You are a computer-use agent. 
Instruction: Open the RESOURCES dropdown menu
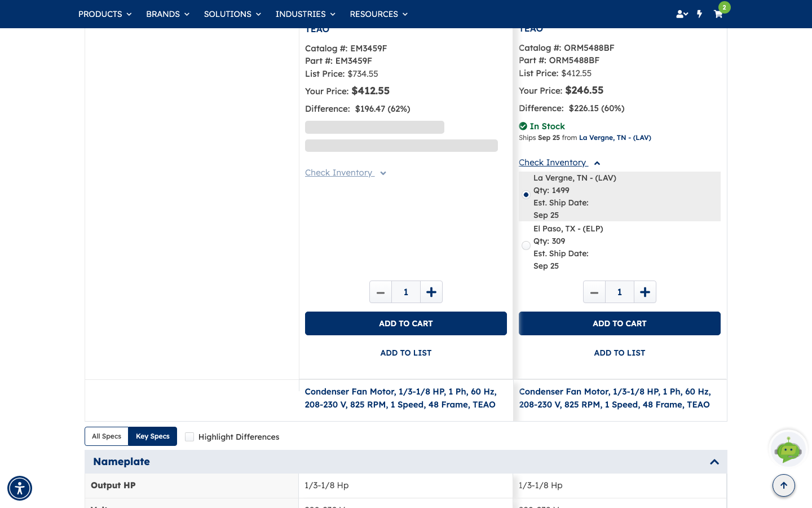click(378, 14)
